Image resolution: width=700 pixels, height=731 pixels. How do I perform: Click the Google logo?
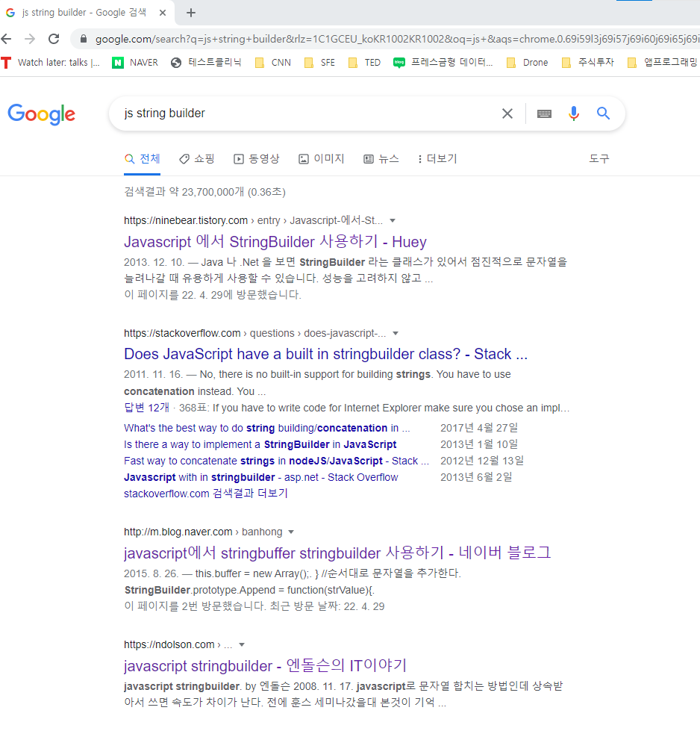click(42, 113)
